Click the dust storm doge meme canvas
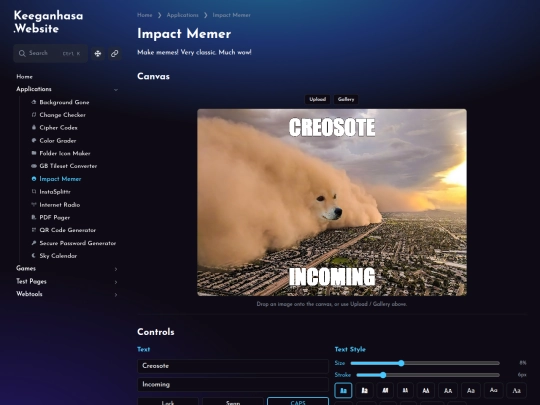Viewport: 540px width, 405px height. (332, 202)
